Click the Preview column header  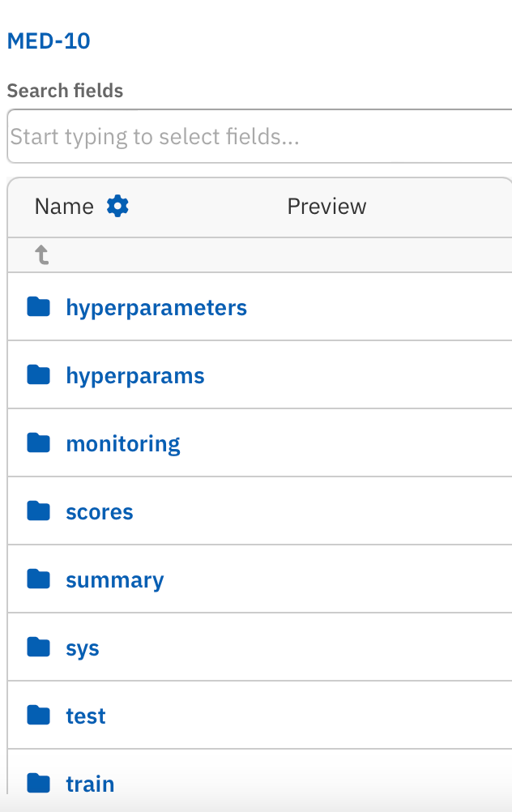coord(326,207)
